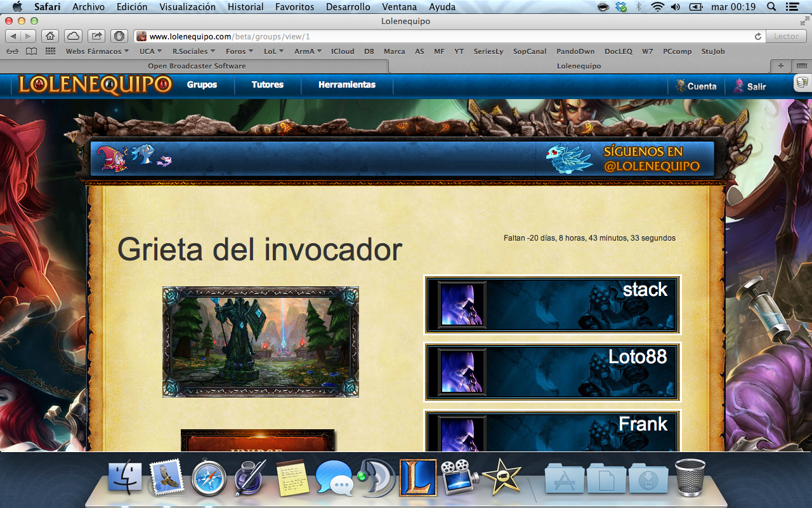Expand Webs Fármacos bookmarks folder

[97, 51]
